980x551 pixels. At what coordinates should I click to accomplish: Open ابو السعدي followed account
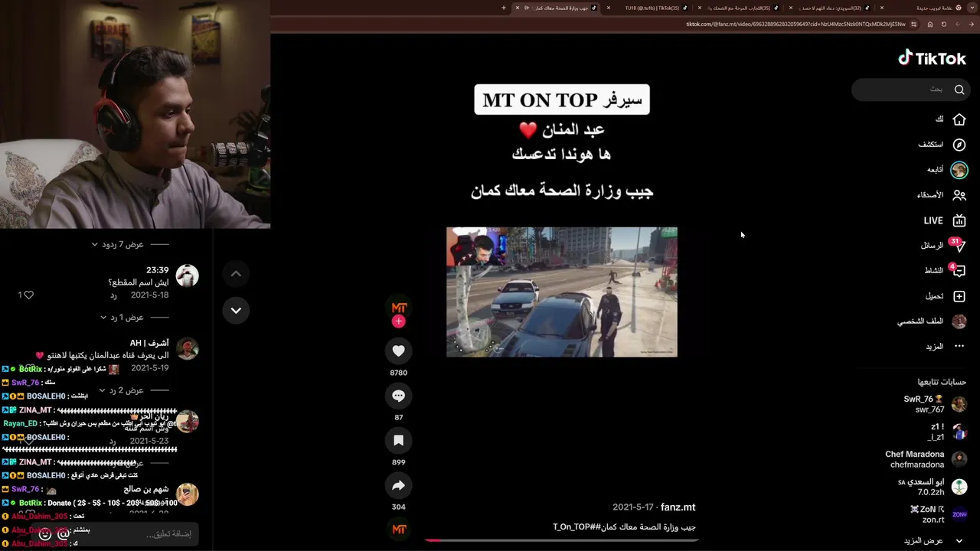pyautogui.click(x=933, y=487)
